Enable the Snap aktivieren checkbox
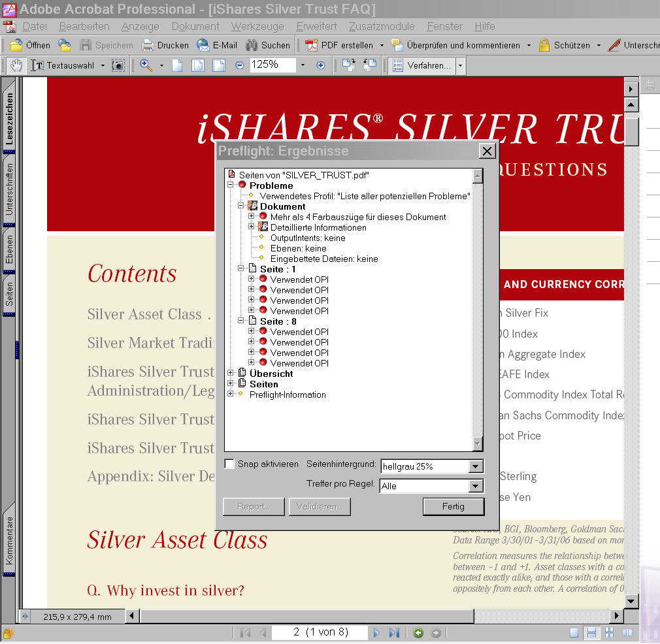The height and width of the screenshot is (644, 660). (229, 464)
